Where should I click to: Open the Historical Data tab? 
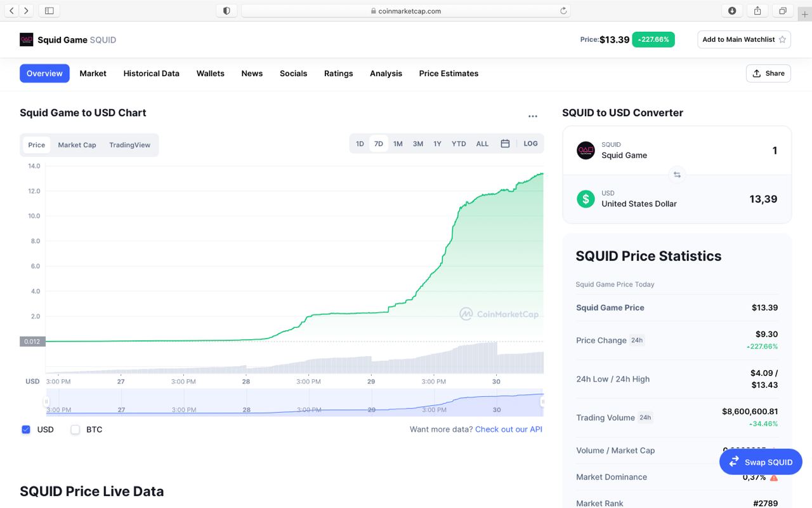[x=151, y=73]
